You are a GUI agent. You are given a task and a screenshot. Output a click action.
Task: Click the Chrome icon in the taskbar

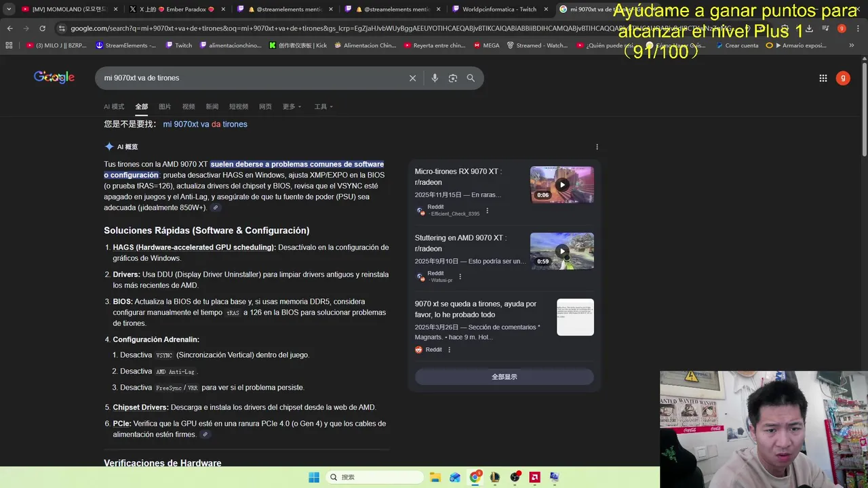click(x=475, y=477)
